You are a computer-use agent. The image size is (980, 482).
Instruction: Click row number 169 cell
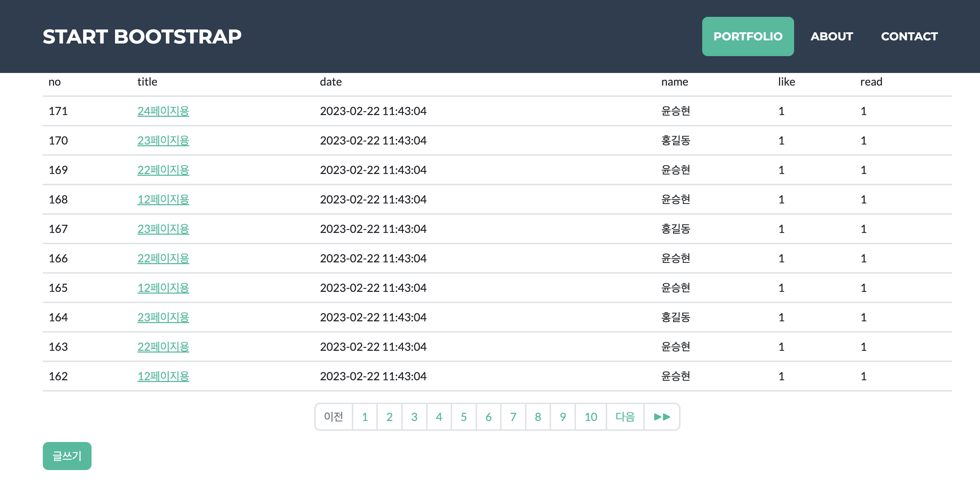58,170
